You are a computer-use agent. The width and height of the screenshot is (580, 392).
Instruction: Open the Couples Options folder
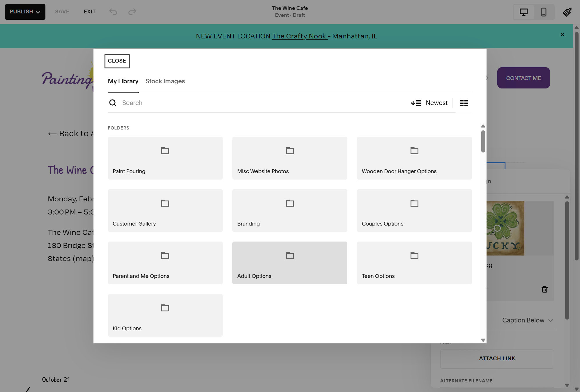pyautogui.click(x=414, y=210)
